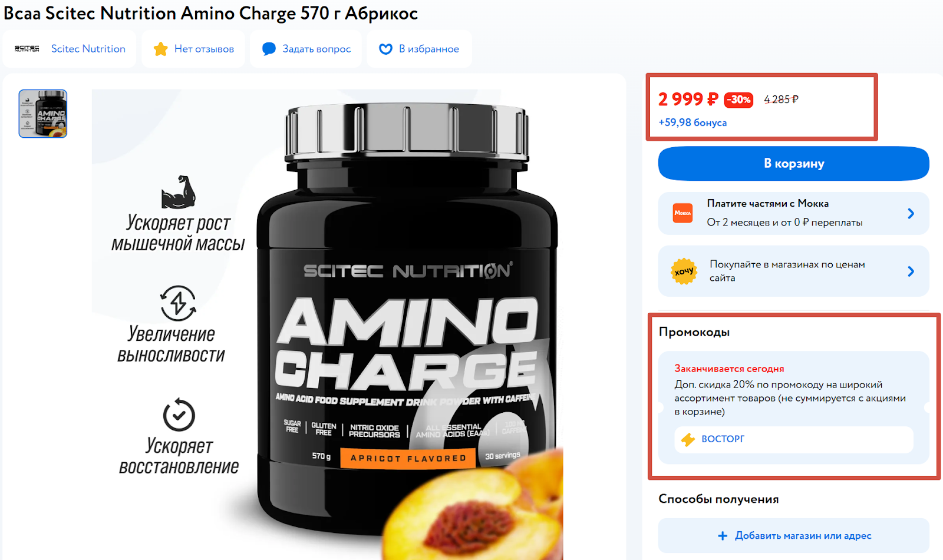This screenshot has height=560, width=943.
Task: Click the yellow star reviews icon
Action: coord(160,49)
